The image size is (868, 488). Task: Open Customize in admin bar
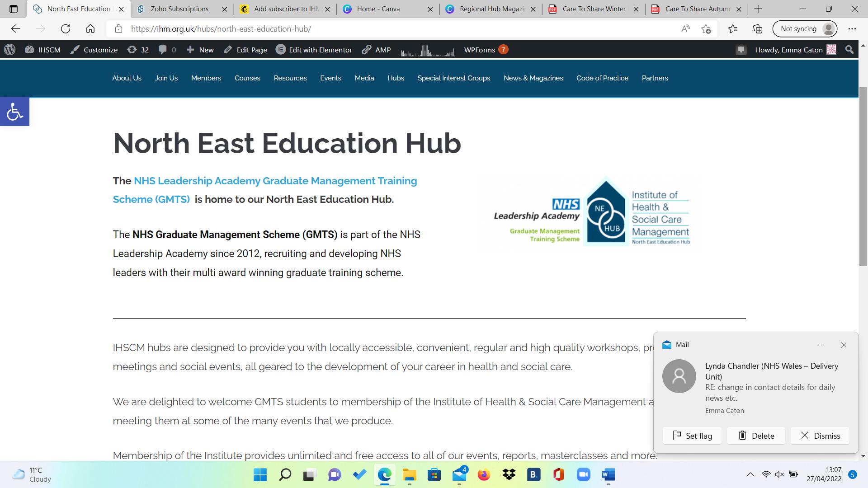tap(94, 50)
